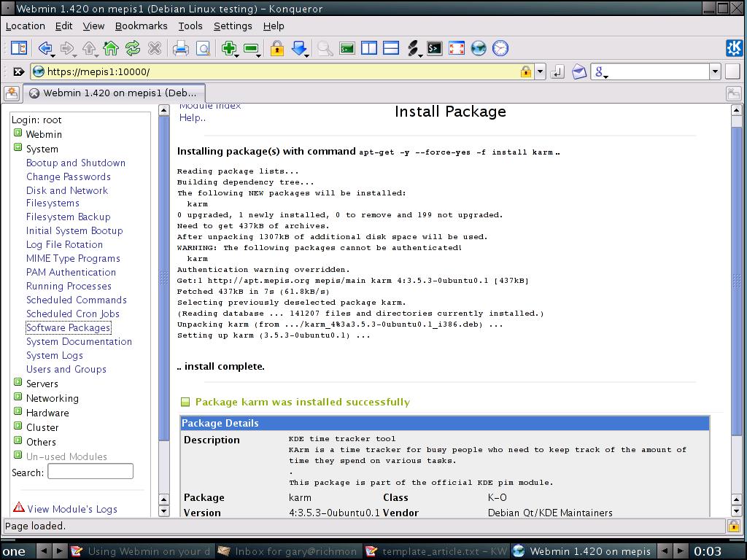
Task: Open Change Passwords link
Action: click(x=68, y=176)
